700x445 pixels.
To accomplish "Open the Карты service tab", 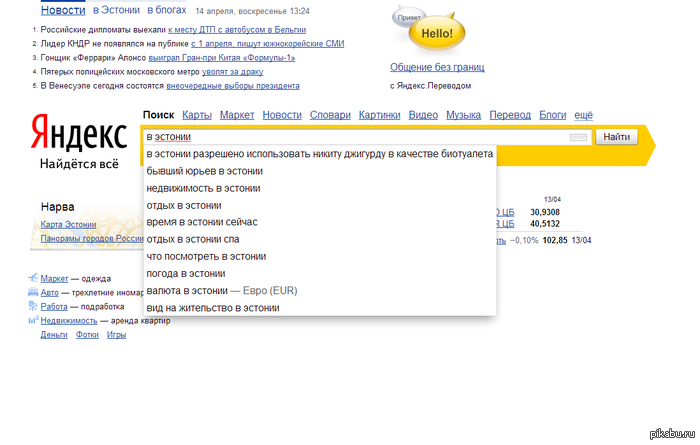I will [x=197, y=115].
